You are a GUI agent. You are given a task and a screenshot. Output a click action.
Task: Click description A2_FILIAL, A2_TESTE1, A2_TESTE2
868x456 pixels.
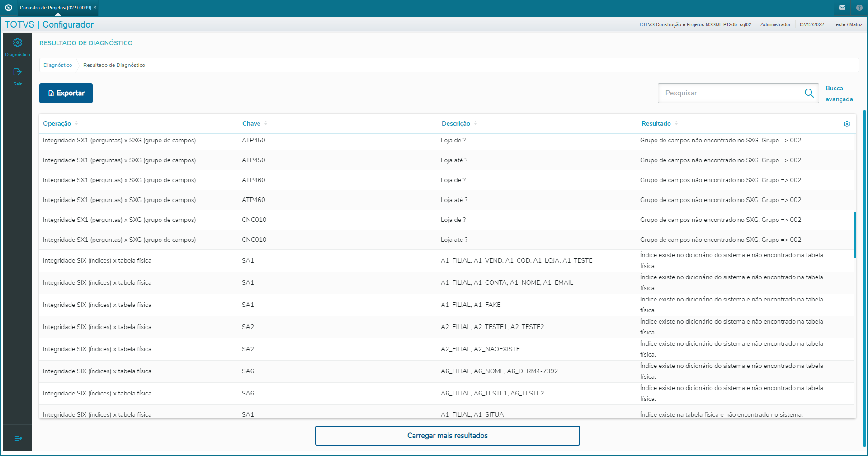[492, 327]
